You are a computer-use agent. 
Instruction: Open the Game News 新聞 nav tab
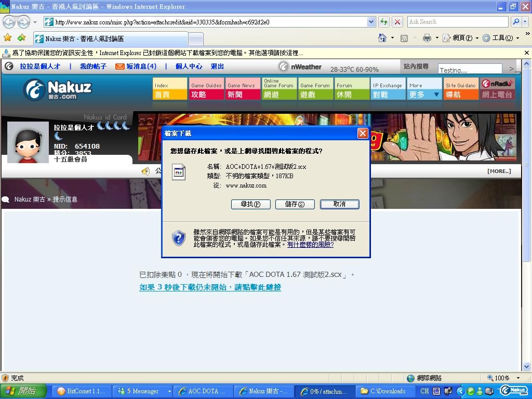[x=243, y=89]
